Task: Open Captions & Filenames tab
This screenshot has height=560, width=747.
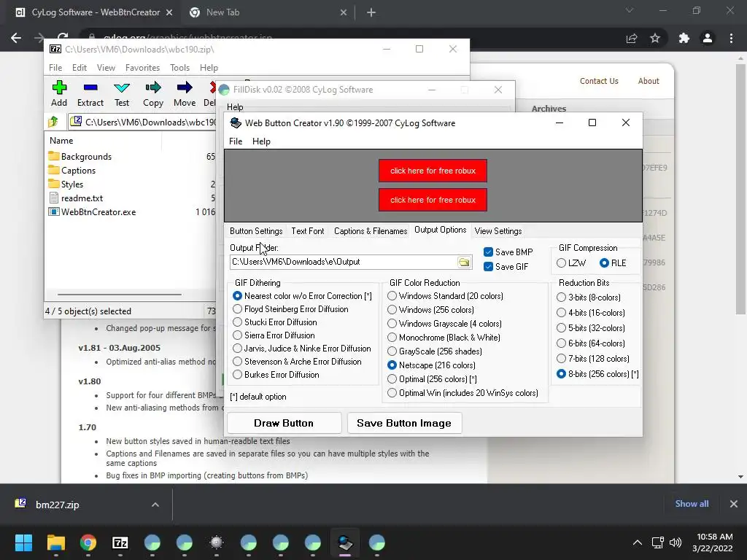Action: [x=371, y=231]
